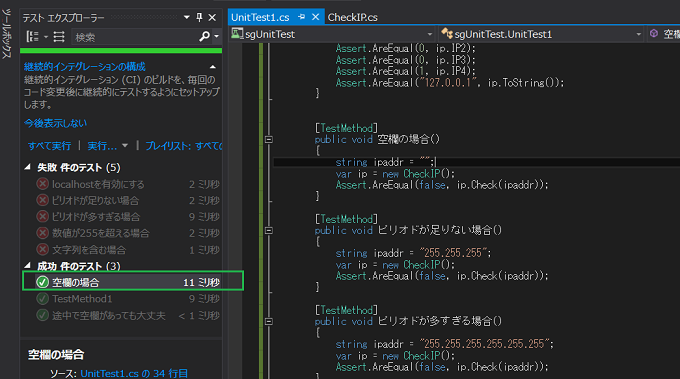This screenshot has width=680, height=379.
Task: Click the 11 ミリ秒 duration of 空欄の場合
Action: click(201, 283)
